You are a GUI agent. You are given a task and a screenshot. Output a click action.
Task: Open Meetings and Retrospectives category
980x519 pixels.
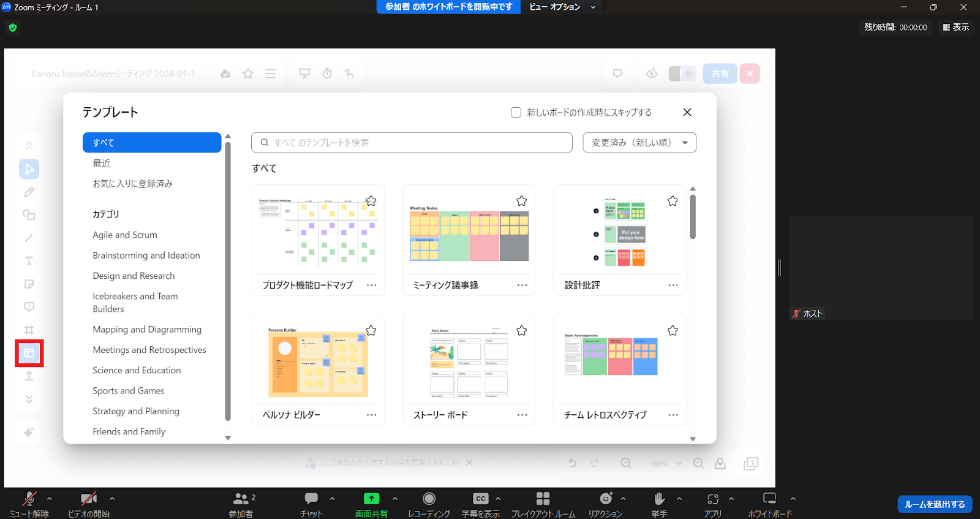(149, 350)
